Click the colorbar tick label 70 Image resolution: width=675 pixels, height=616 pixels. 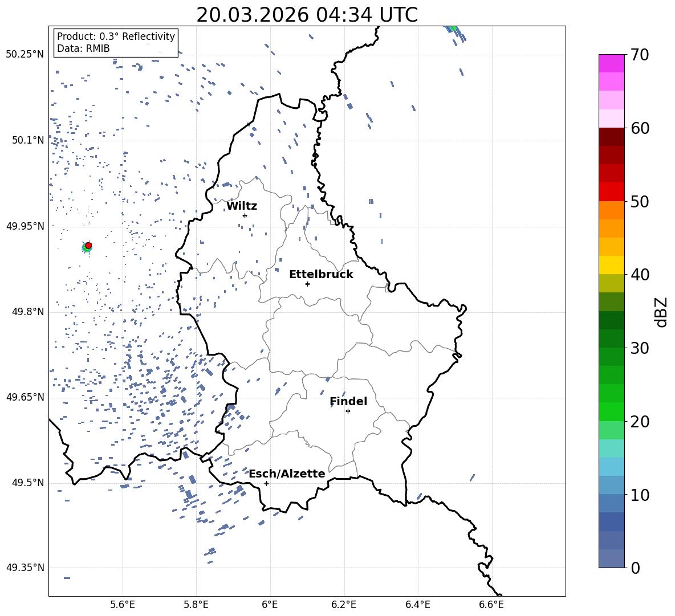[639, 55]
